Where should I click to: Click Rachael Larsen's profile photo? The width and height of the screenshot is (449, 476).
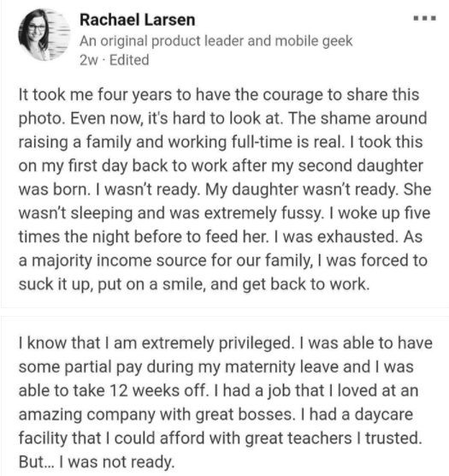click(x=44, y=34)
